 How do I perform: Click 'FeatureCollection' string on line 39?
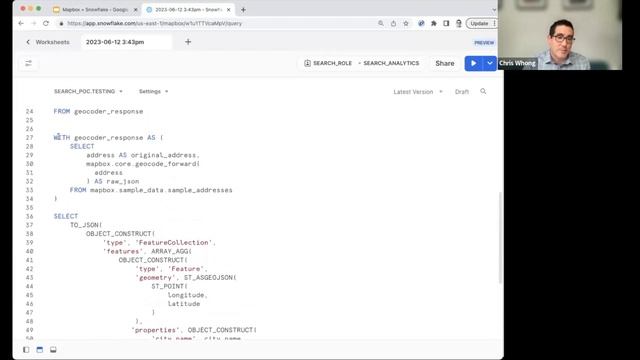[173, 242]
